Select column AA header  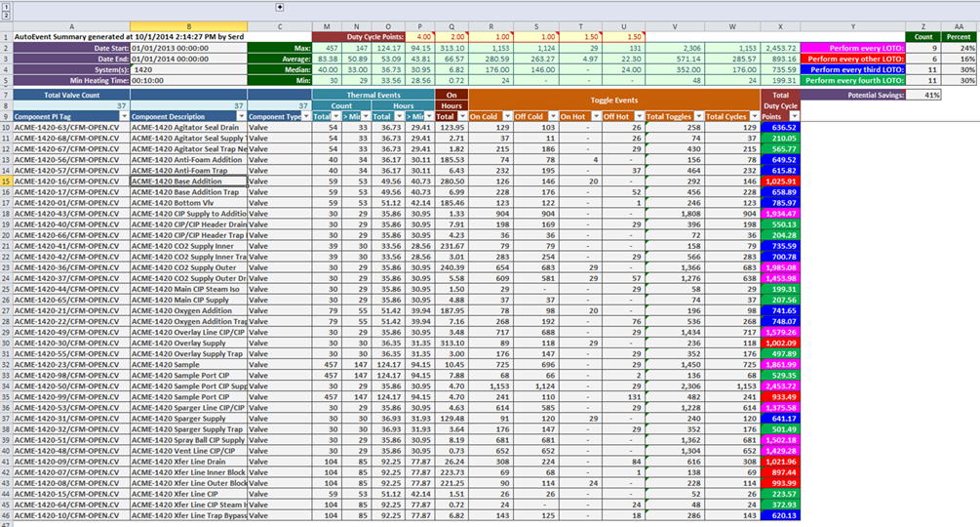959,27
